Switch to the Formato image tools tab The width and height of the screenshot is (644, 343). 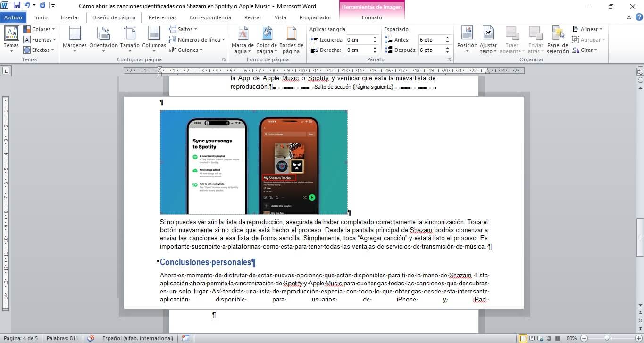(x=372, y=17)
